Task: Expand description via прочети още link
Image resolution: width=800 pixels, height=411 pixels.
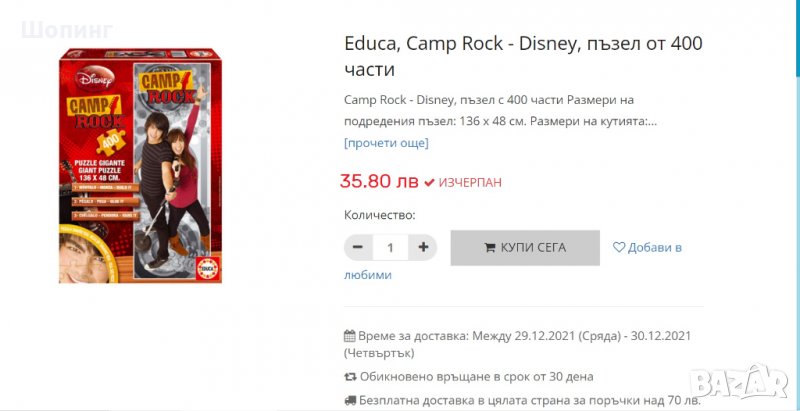Action: 386,143
